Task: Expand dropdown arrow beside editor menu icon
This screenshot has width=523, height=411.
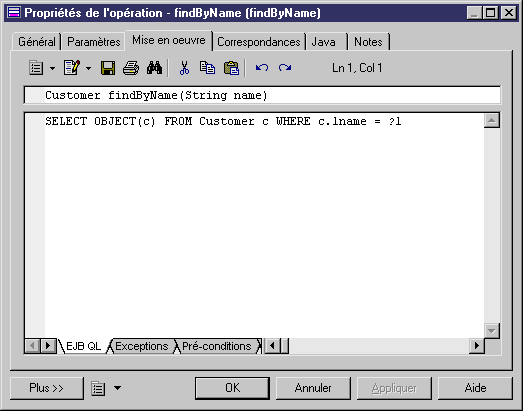Action: pyautogui.click(x=52, y=68)
